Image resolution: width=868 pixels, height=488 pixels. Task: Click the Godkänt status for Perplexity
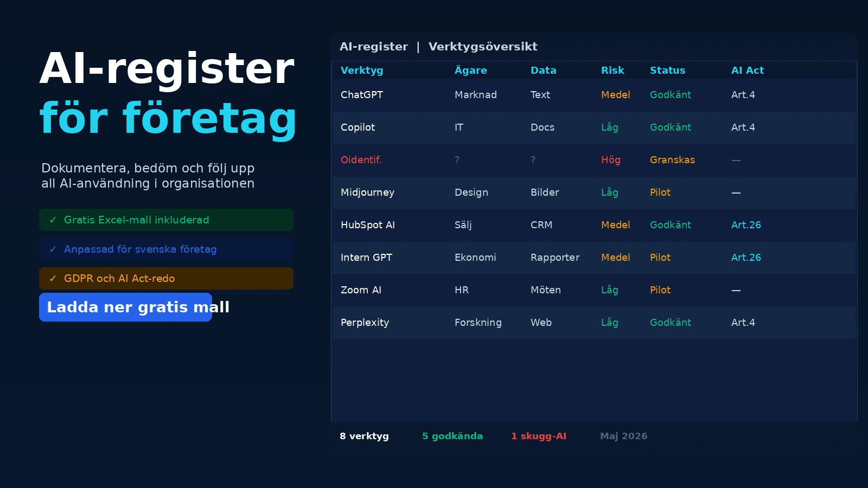pos(671,323)
